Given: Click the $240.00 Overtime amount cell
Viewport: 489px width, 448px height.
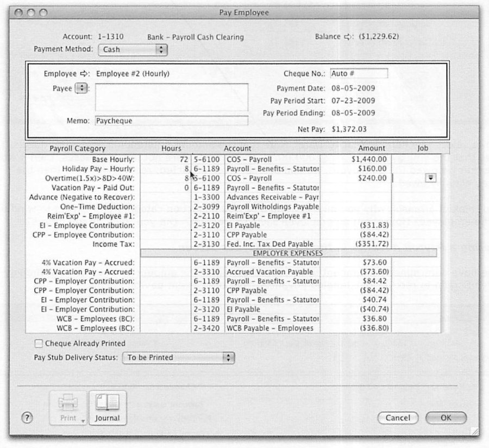Looking at the screenshot, I should click(372, 178).
